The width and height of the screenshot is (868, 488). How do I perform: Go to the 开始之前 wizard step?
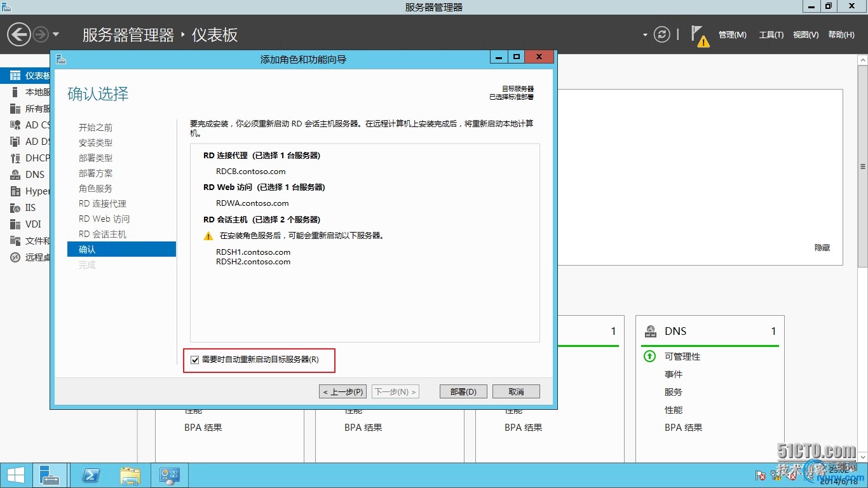[x=95, y=128]
